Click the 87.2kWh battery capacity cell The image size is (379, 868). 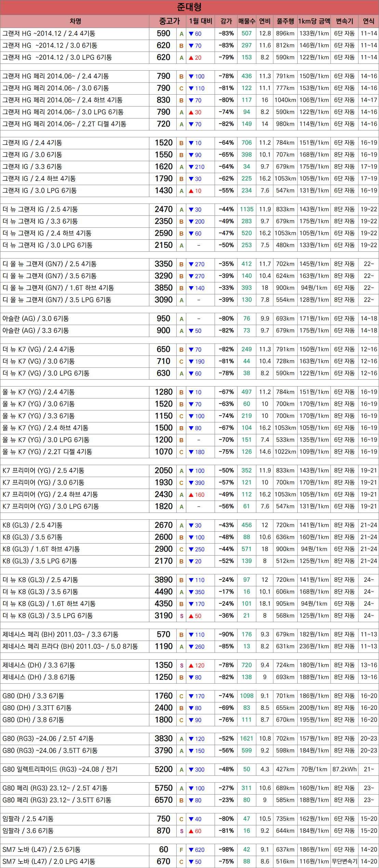344,769
